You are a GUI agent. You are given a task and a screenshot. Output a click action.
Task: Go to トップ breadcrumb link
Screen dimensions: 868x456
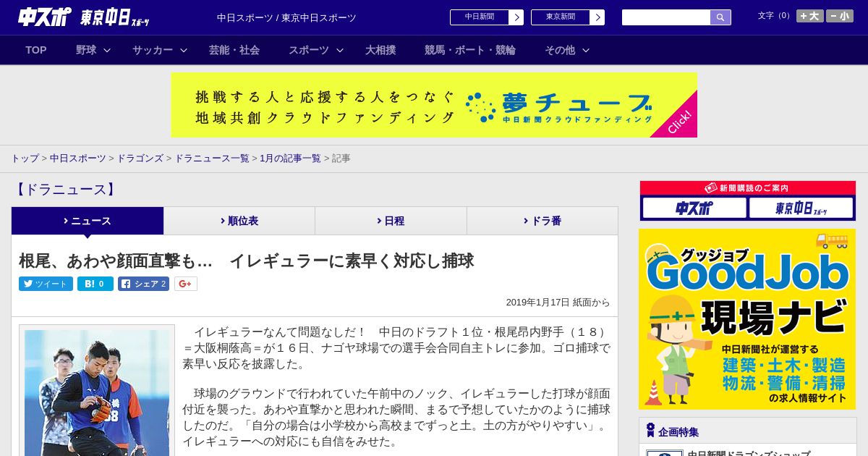point(25,158)
